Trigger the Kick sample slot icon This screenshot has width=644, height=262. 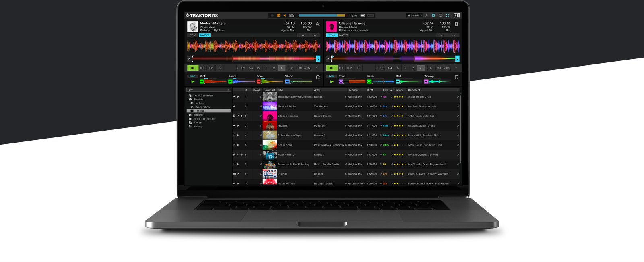pyautogui.click(x=202, y=82)
